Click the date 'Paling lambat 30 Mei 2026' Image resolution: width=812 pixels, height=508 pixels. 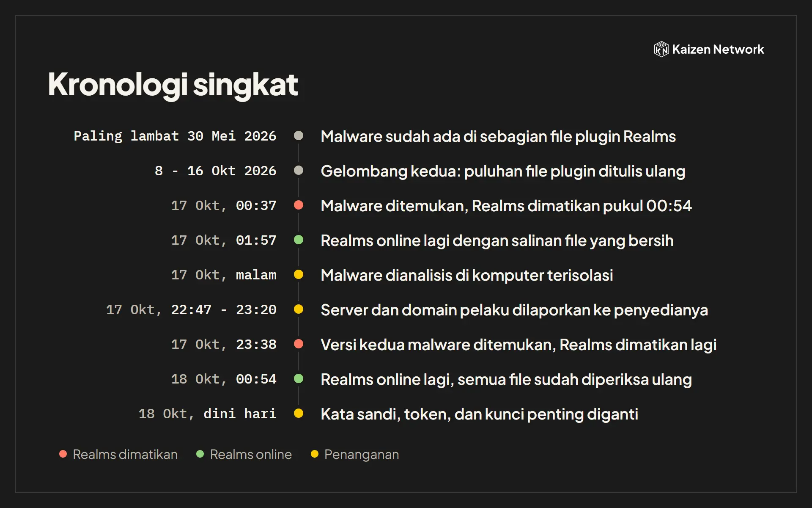pos(175,136)
